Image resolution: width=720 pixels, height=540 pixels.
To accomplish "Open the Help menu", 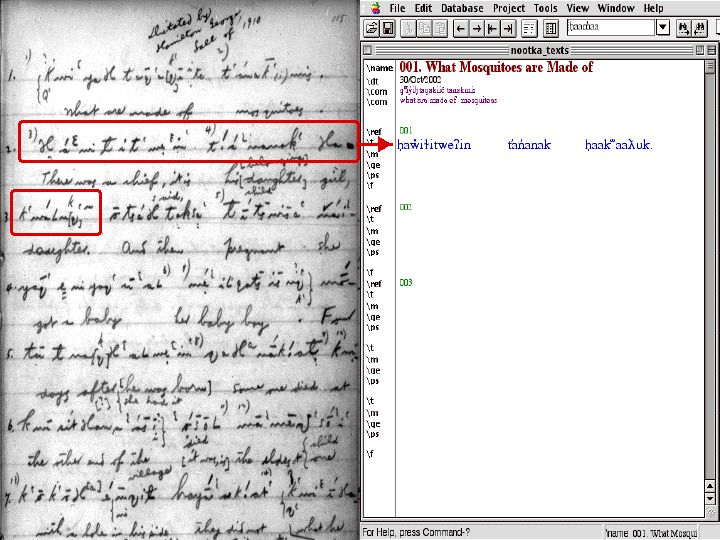I will 653,8.
